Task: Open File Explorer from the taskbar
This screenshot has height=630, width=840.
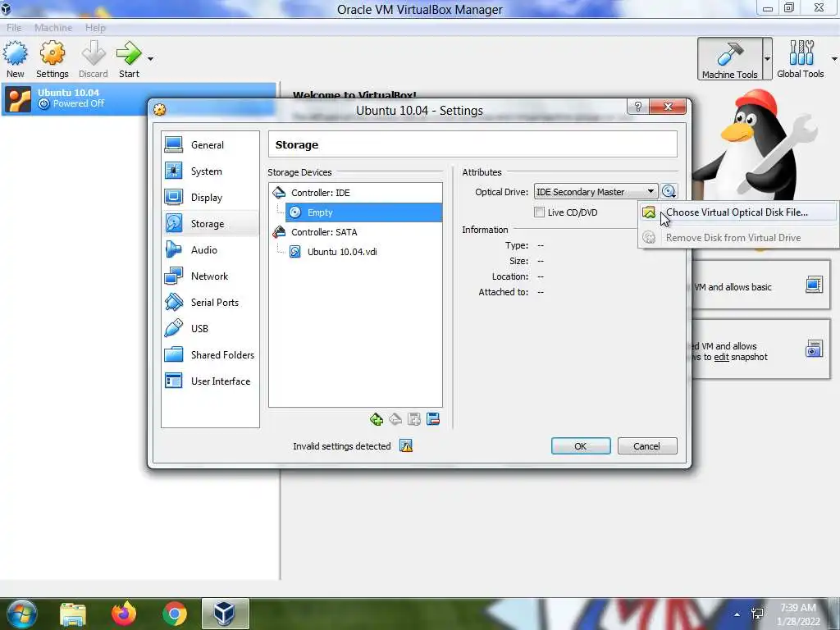Action: pyautogui.click(x=72, y=614)
